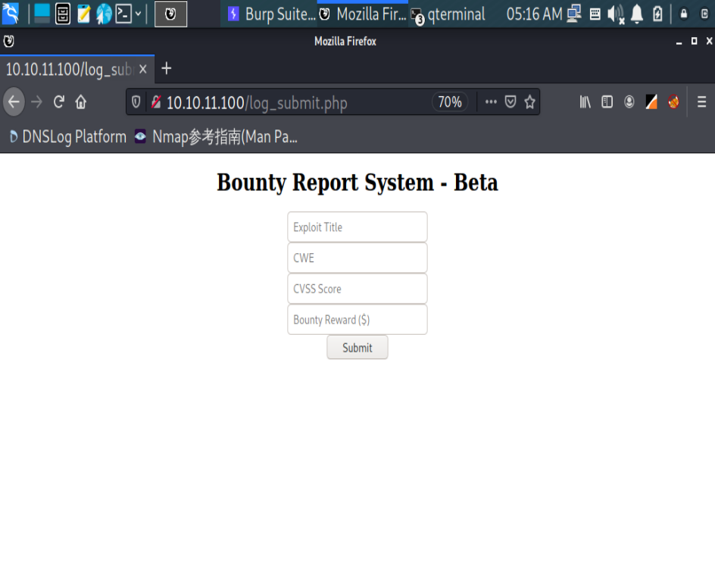The width and height of the screenshot is (715, 588).
Task: Toggle the muted volume tray icon
Action: tap(616, 14)
